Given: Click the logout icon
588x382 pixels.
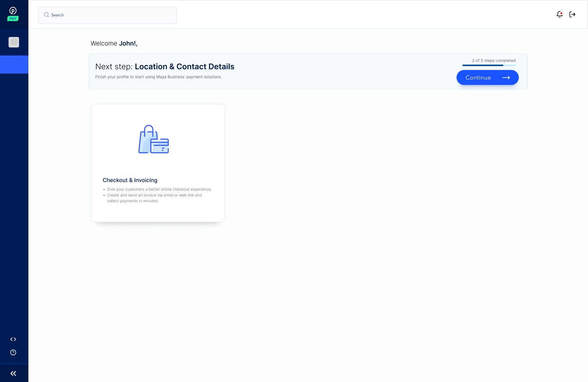Looking at the screenshot, I should tap(572, 14).
